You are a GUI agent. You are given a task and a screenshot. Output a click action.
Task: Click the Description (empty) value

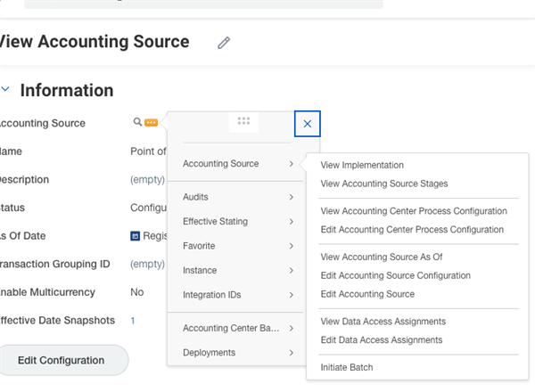click(147, 180)
